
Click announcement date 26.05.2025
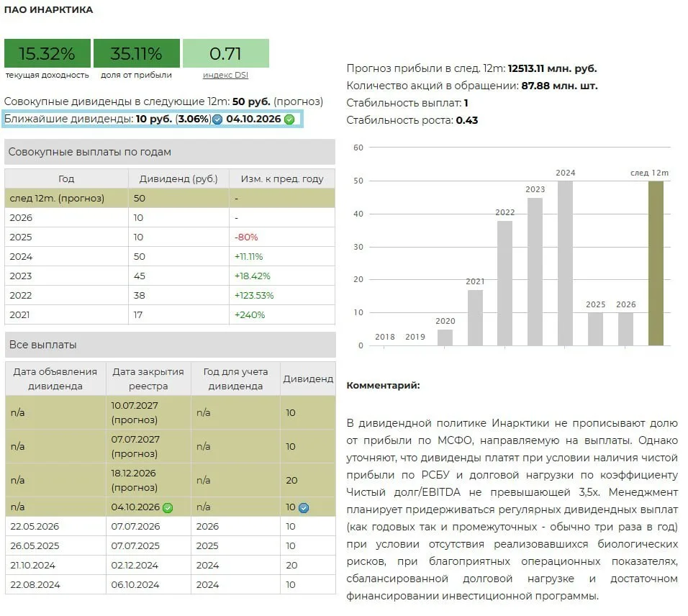35,545
